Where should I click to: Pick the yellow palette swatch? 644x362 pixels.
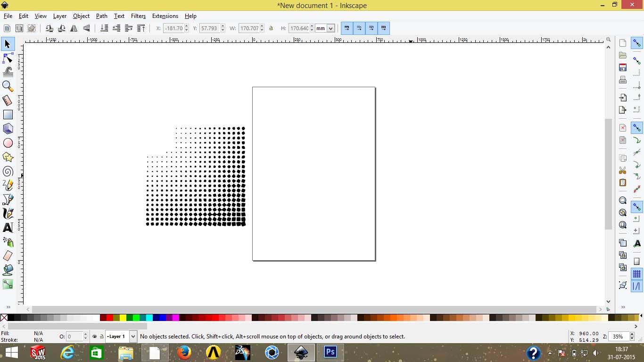tap(123, 318)
